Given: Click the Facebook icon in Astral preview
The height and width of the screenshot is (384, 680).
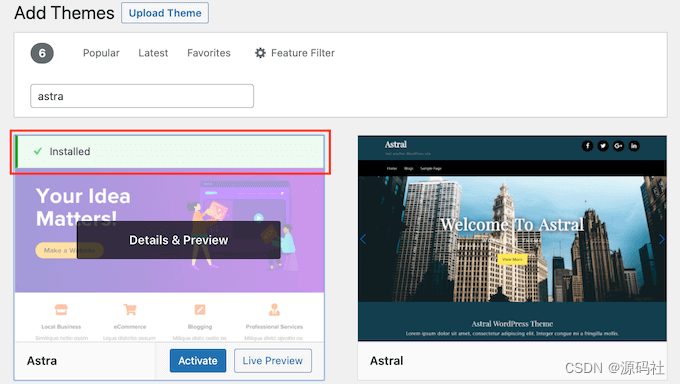Looking at the screenshot, I should [x=587, y=146].
